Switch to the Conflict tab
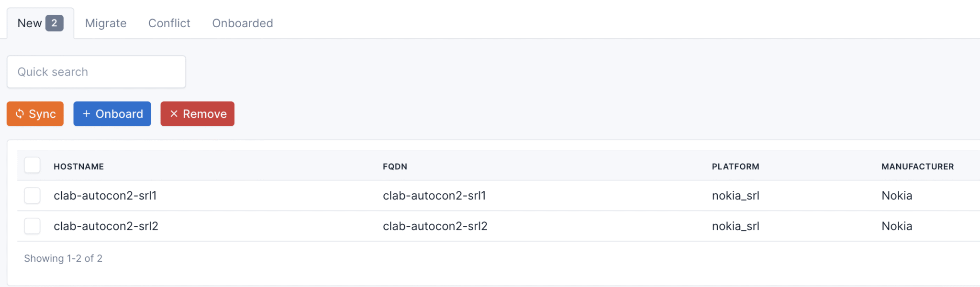Screen dimensions: 980x287 (169, 23)
